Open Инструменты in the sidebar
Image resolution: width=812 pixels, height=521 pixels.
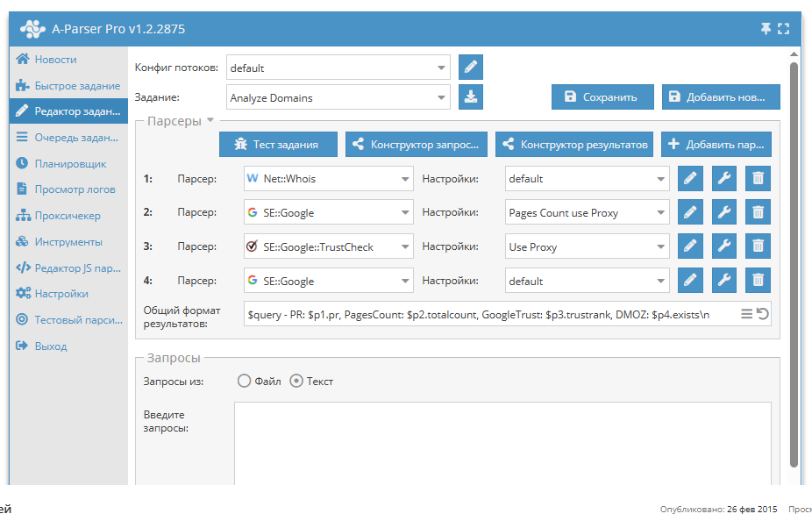tap(68, 242)
